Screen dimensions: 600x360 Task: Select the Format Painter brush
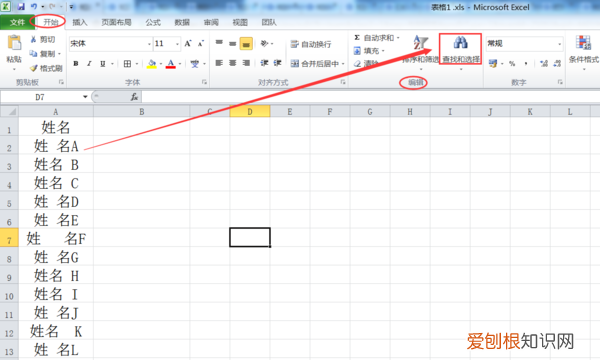pos(34,68)
